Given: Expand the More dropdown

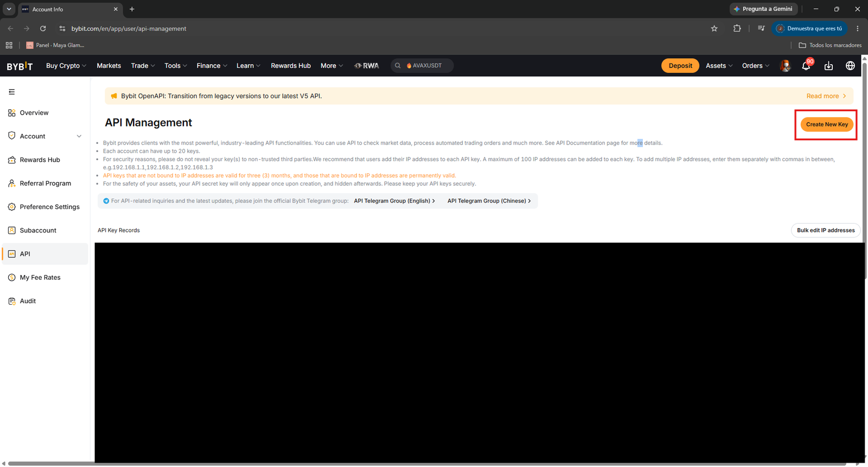Looking at the screenshot, I should pos(332,66).
